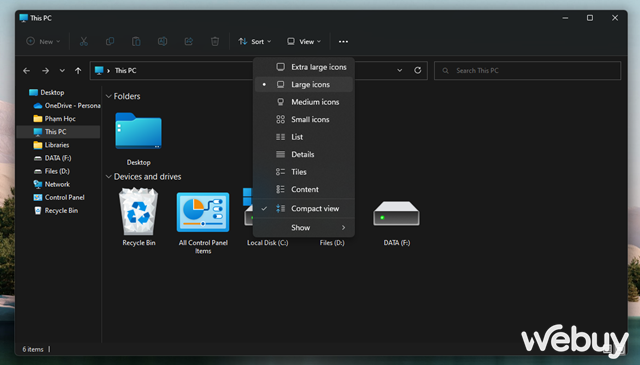Refresh the This PC location
This screenshot has width=640, height=365.
(x=418, y=70)
